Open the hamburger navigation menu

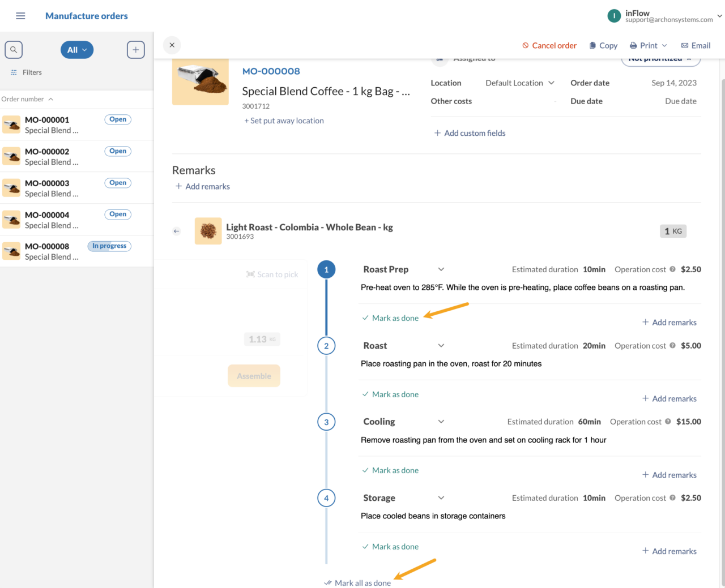tap(20, 16)
